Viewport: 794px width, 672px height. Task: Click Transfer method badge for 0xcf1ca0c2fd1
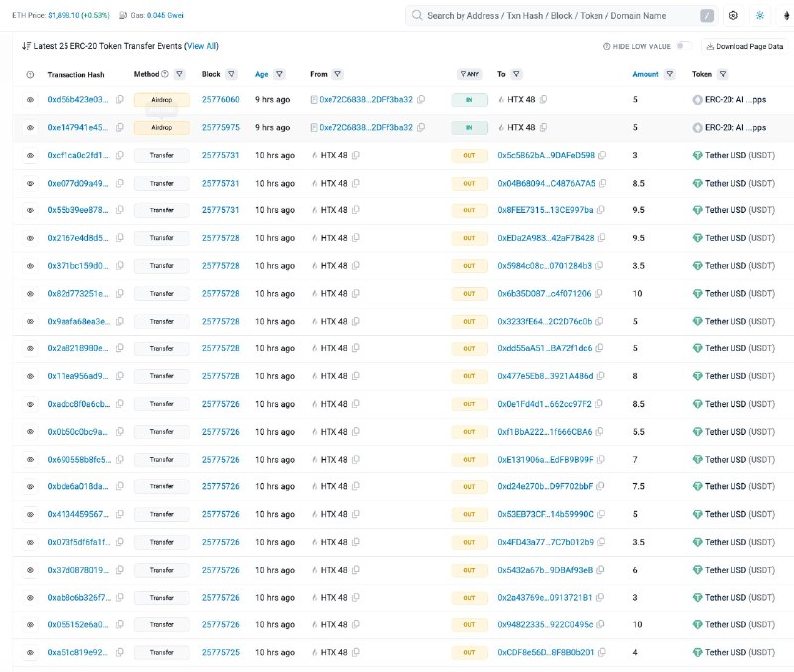click(x=162, y=155)
